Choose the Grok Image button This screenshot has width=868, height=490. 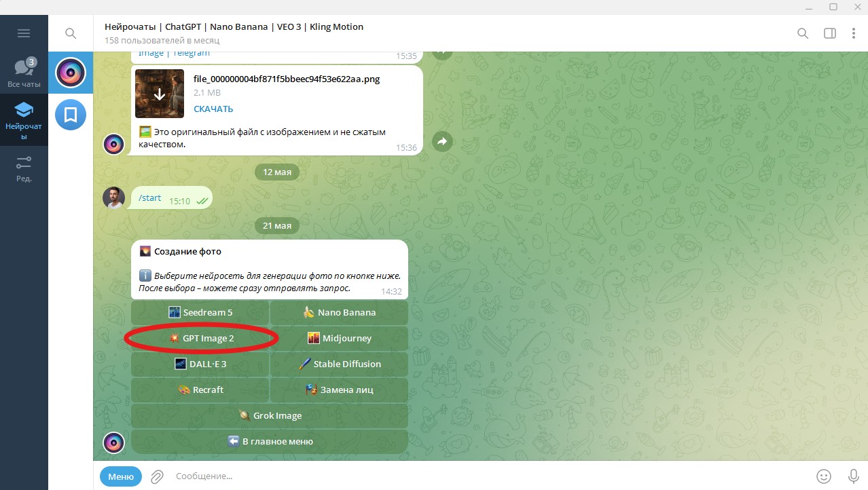(x=270, y=415)
